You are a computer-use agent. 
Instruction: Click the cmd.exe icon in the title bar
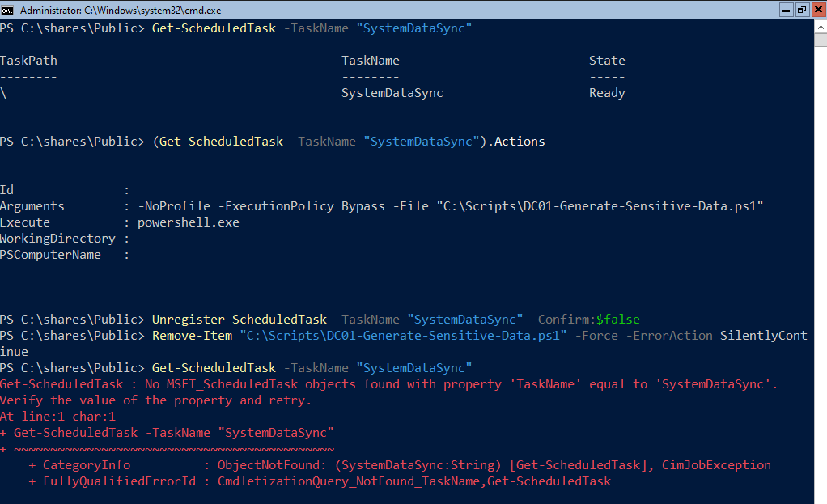click(7, 10)
